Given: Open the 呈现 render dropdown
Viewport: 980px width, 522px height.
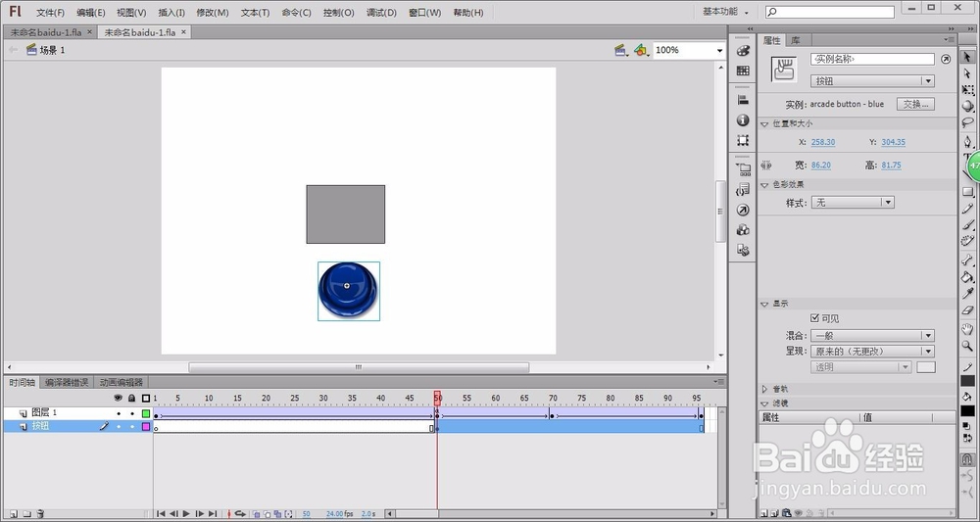Looking at the screenshot, I should (x=872, y=352).
